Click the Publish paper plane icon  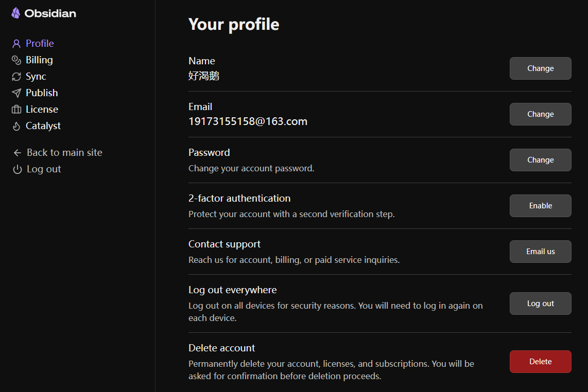click(x=16, y=93)
